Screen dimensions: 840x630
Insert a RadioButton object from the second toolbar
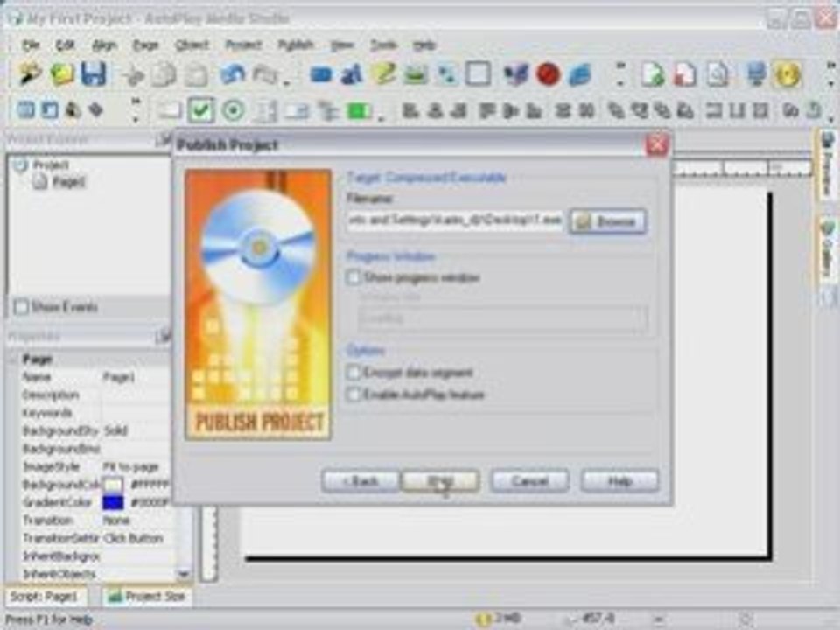tap(233, 110)
